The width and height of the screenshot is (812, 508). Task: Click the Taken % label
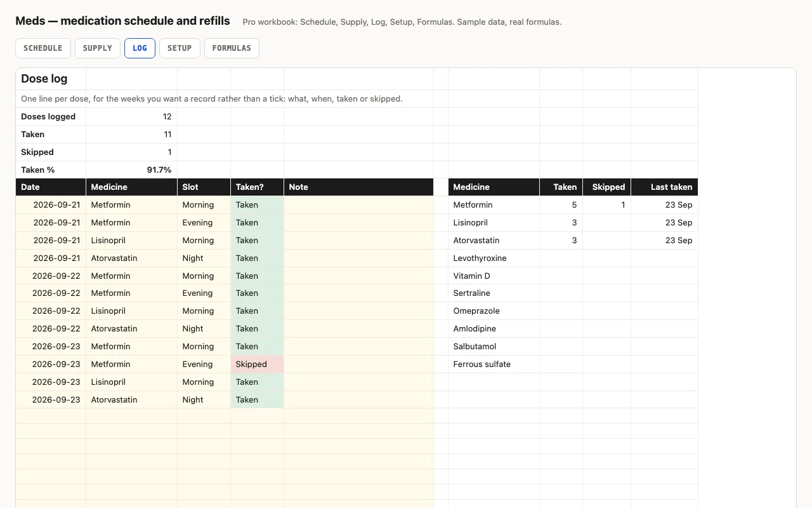point(51,170)
